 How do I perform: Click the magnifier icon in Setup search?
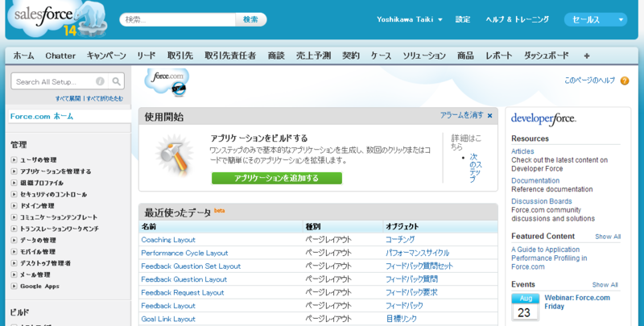click(116, 81)
